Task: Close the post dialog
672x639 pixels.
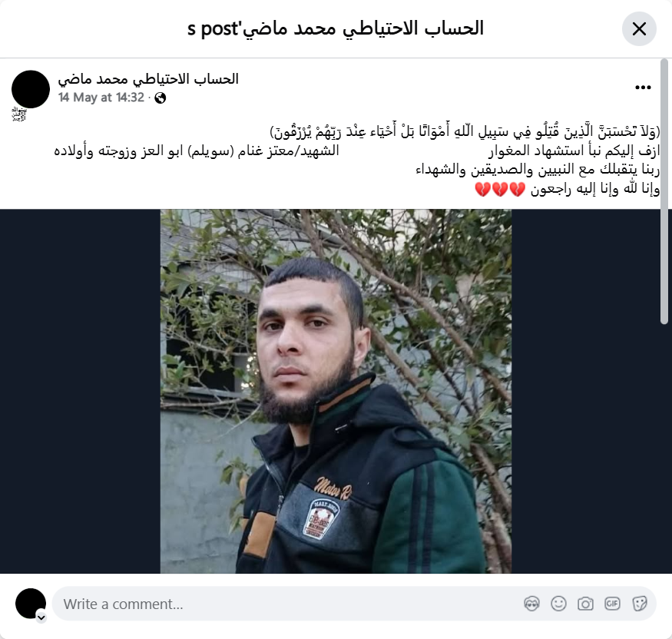Action: (x=639, y=29)
